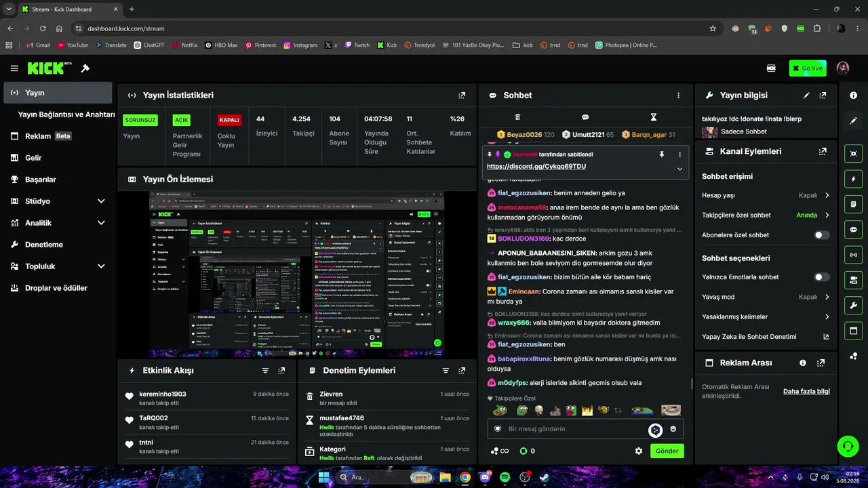This screenshot has height=488, width=868.
Task: Open Takipçilere özel sohbet setting chevron
Action: (827, 216)
